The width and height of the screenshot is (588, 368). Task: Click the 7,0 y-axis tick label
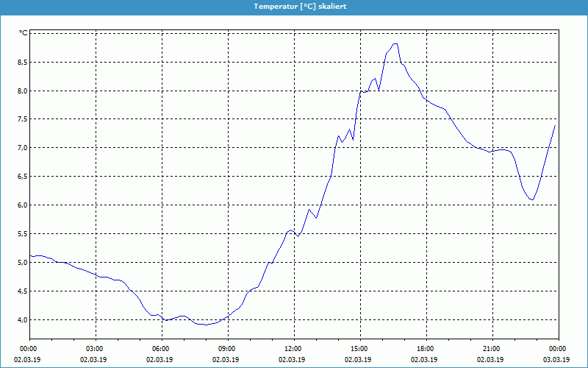click(22, 148)
